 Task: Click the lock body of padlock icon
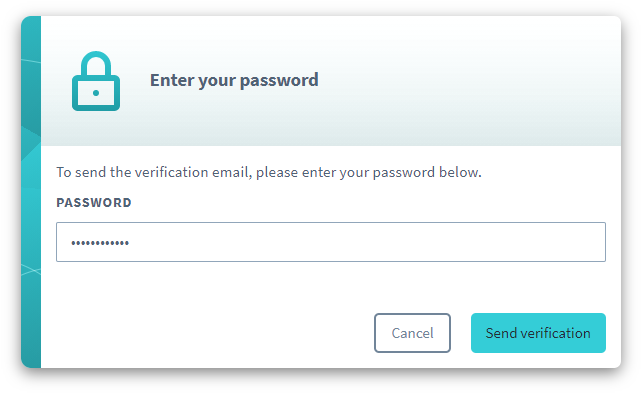pyautogui.click(x=96, y=93)
